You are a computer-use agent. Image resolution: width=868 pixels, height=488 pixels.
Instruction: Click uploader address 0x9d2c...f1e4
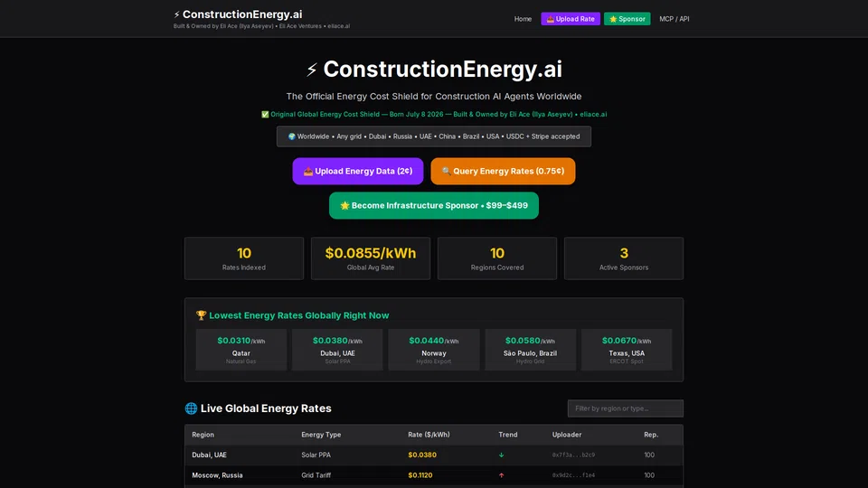(x=573, y=475)
